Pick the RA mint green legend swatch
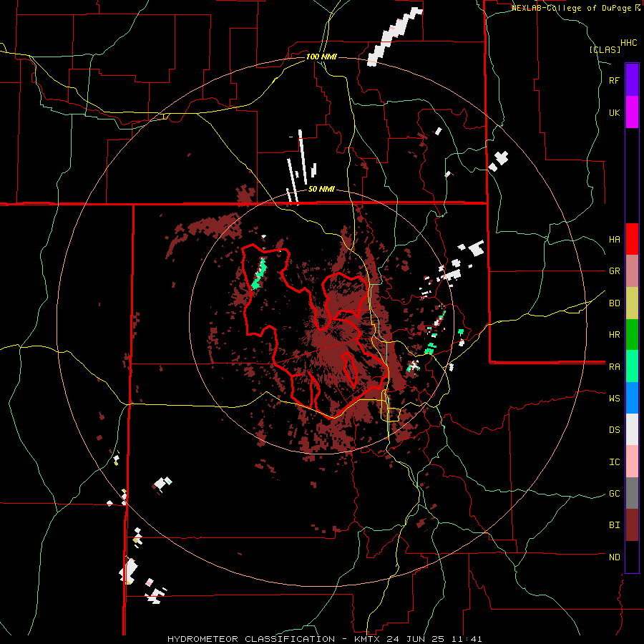This screenshot has height=644, width=644. pos(632,366)
